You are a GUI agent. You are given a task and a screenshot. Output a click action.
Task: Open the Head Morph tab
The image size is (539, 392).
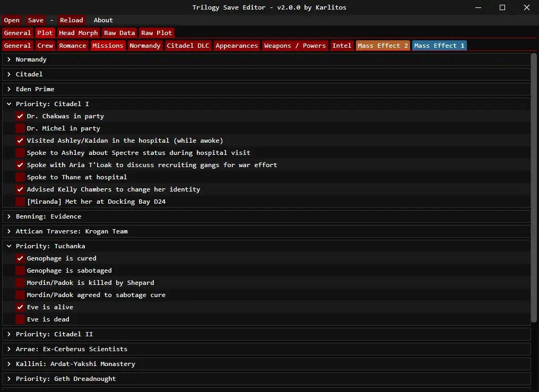[79, 33]
